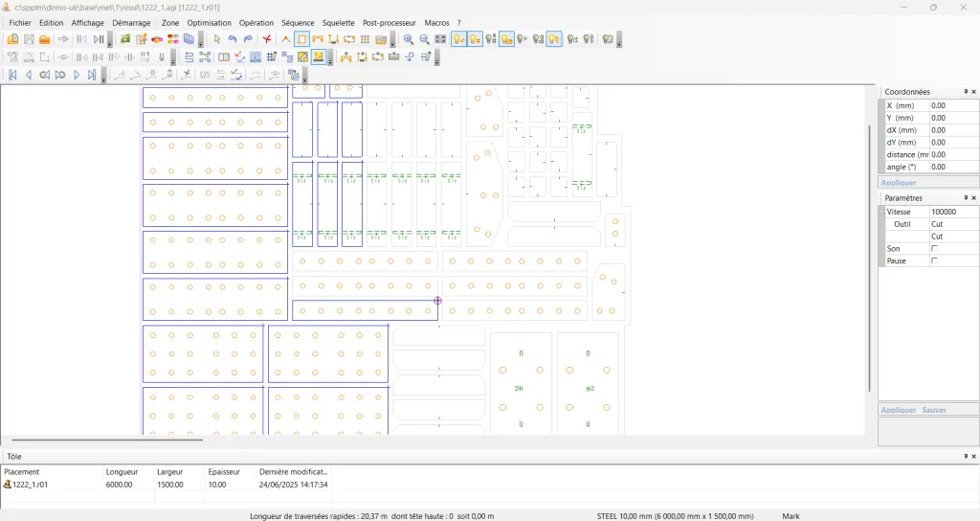This screenshot has width=980, height=521.
Task: Toggle the Son checkbox
Action: tap(934, 248)
